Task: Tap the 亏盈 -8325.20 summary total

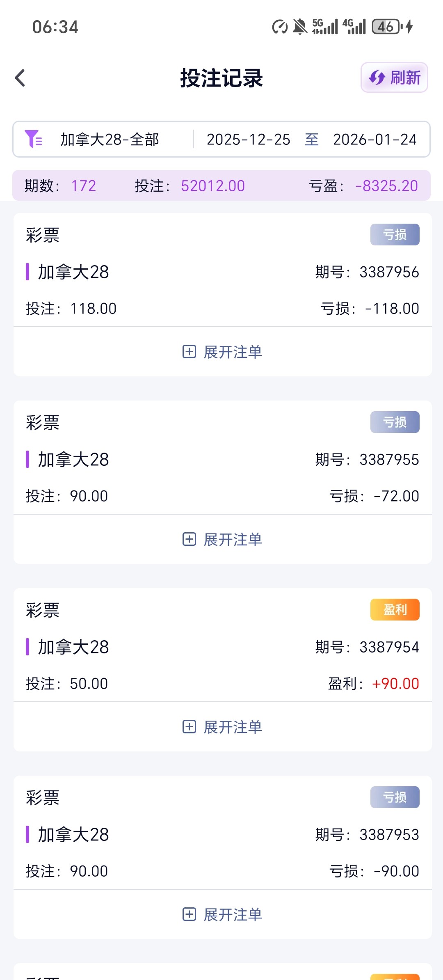Action: pyautogui.click(x=386, y=186)
